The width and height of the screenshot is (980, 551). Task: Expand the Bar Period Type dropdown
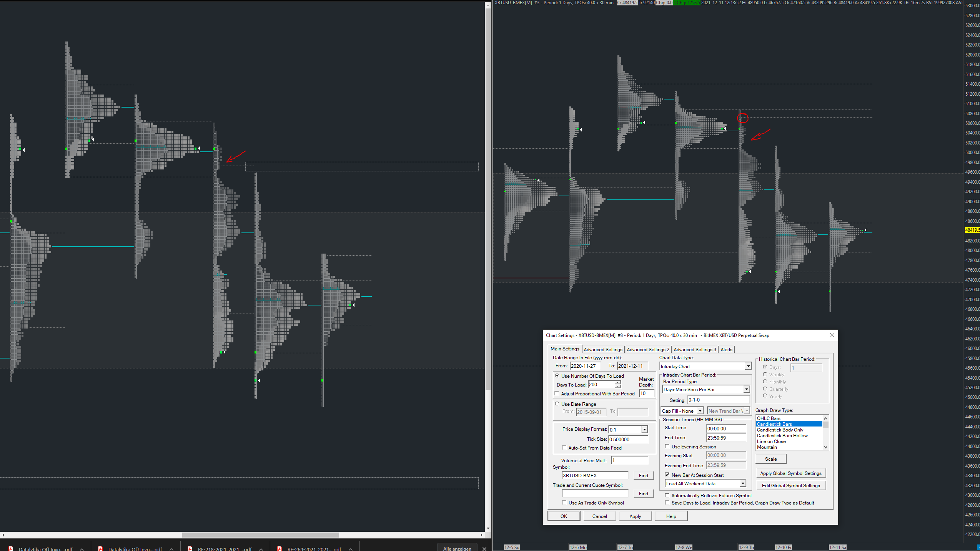[x=746, y=389]
